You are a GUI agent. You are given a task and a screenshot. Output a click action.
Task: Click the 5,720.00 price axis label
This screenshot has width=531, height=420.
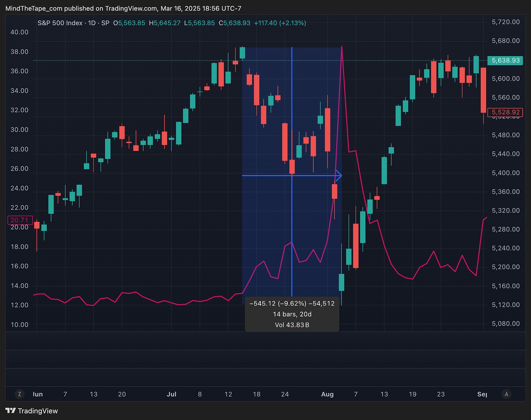coord(506,22)
